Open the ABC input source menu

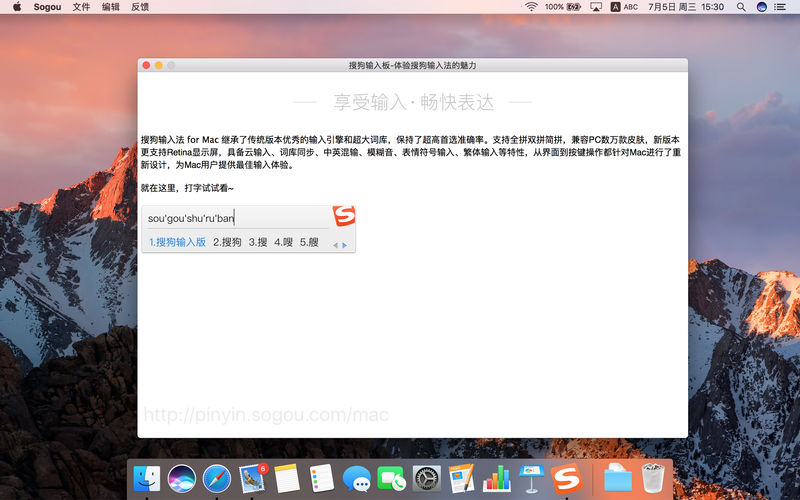(624, 7)
